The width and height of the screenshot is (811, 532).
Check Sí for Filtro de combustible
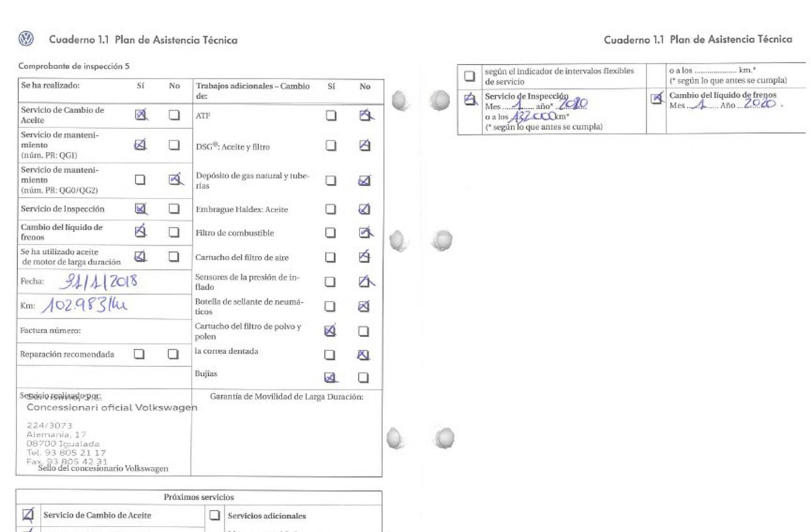331,233
